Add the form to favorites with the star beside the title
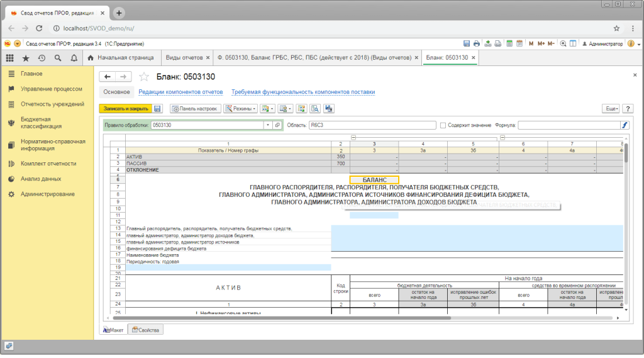Screen dimensions: 644x358 click(x=144, y=77)
